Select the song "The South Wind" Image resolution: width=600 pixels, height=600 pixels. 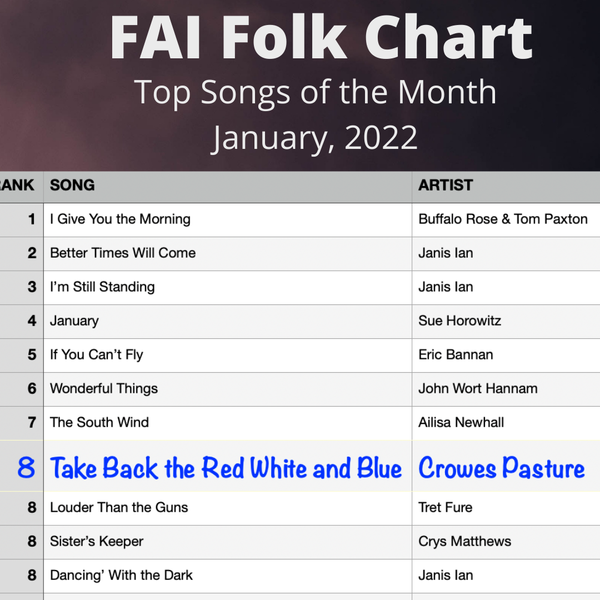[x=99, y=423]
